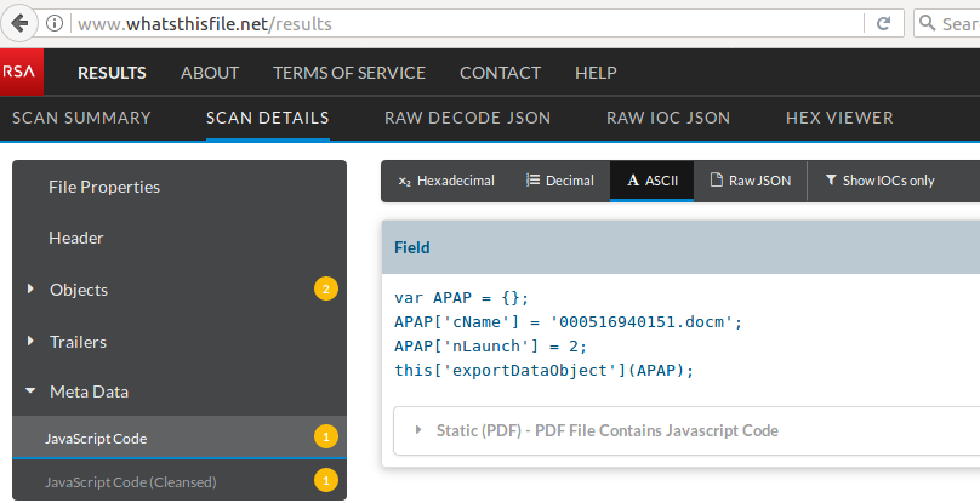The height and width of the screenshot is (503, 980).
Task: Expand the Trailers section arrow
Action: [x=30, y=341]
